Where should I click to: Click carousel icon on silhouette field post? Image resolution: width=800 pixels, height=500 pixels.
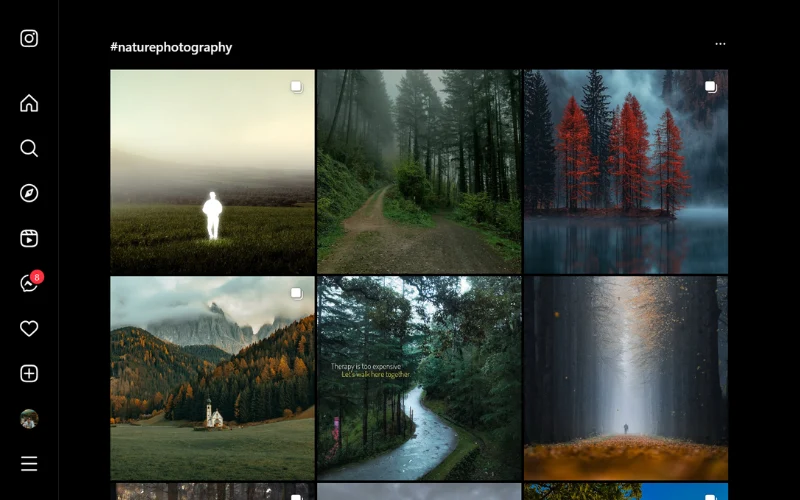click(x=297, y=87)
